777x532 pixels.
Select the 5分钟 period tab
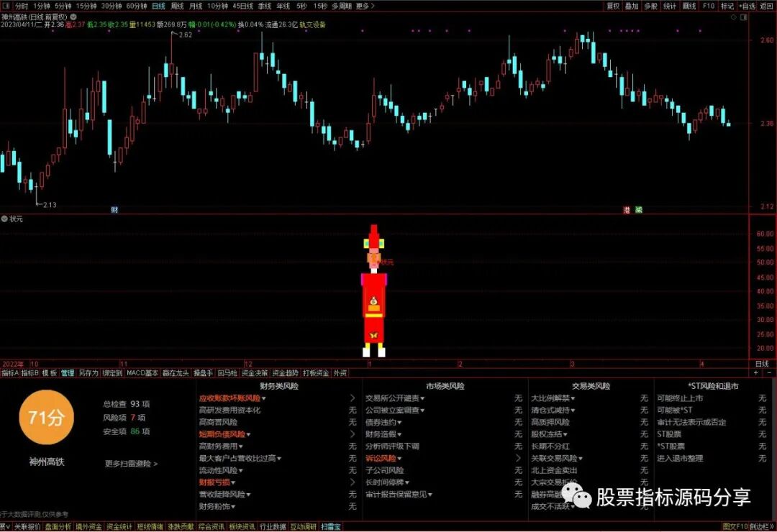[x=63, y=6]
